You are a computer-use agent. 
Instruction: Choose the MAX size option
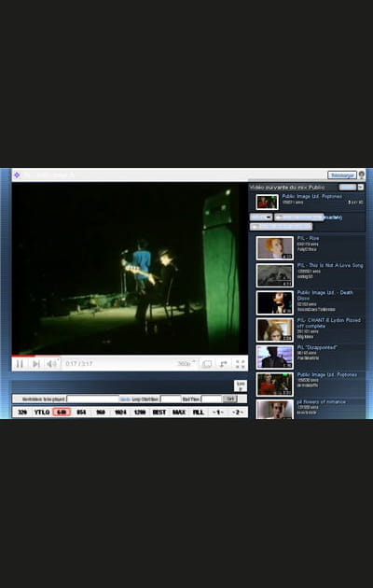tap(179, 413)
